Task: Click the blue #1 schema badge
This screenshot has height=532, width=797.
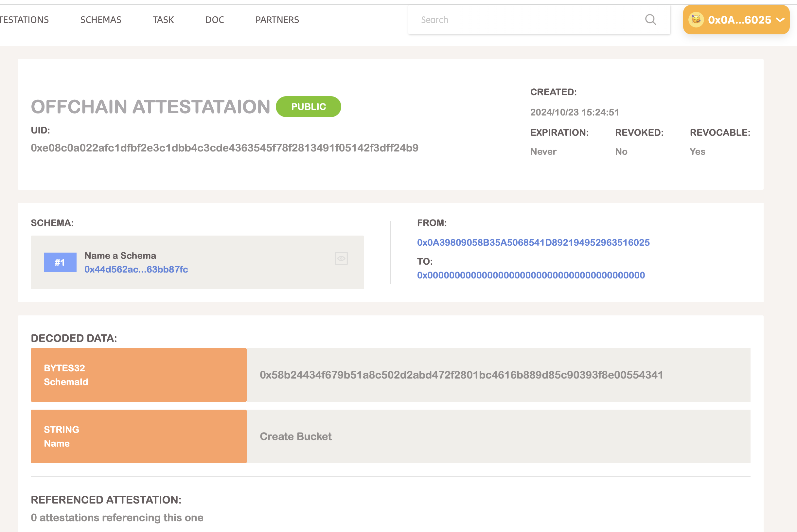Action: (60, 262)
